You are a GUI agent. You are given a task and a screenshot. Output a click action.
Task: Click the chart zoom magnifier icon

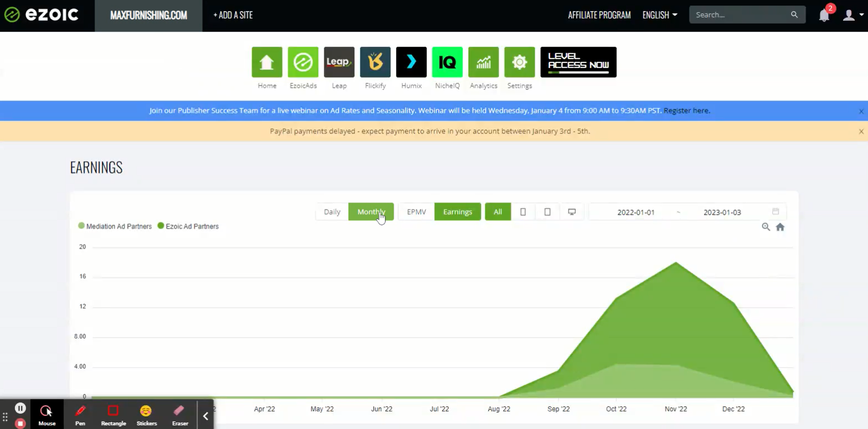[766, 227]
